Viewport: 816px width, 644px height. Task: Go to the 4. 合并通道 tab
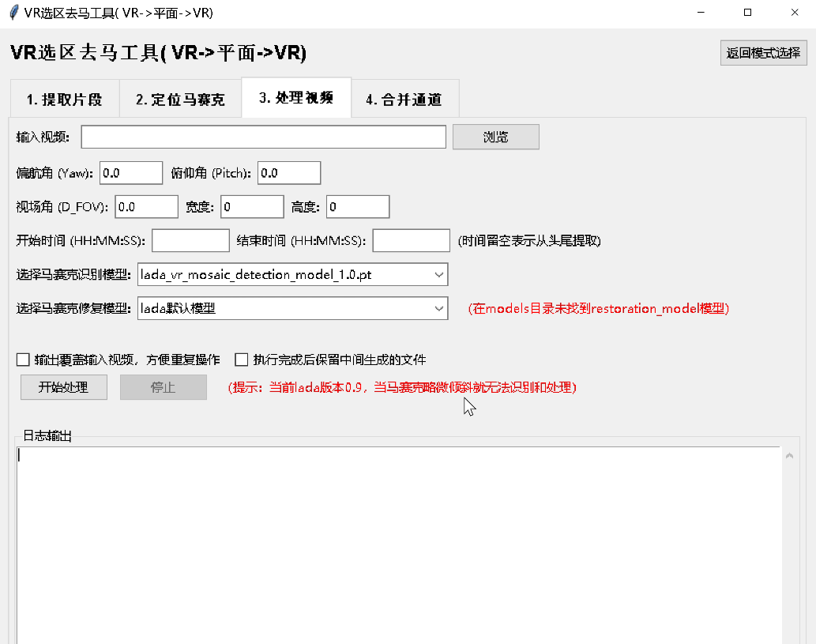(x=404, y=99)
